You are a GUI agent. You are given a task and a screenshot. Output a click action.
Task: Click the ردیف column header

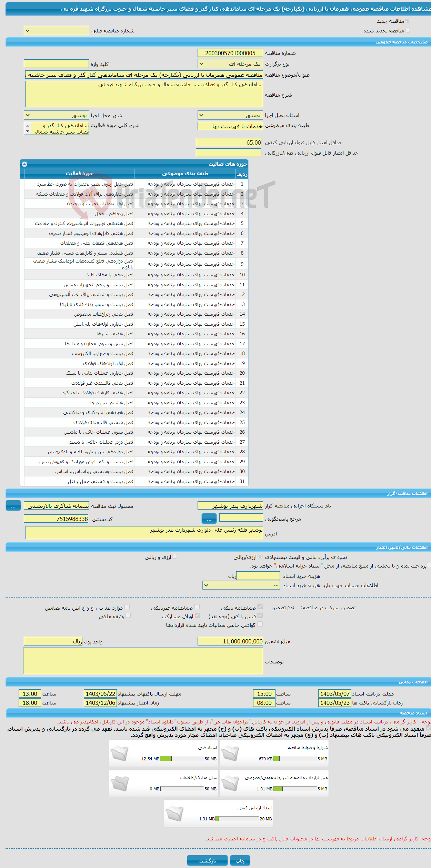click(242, 174)
